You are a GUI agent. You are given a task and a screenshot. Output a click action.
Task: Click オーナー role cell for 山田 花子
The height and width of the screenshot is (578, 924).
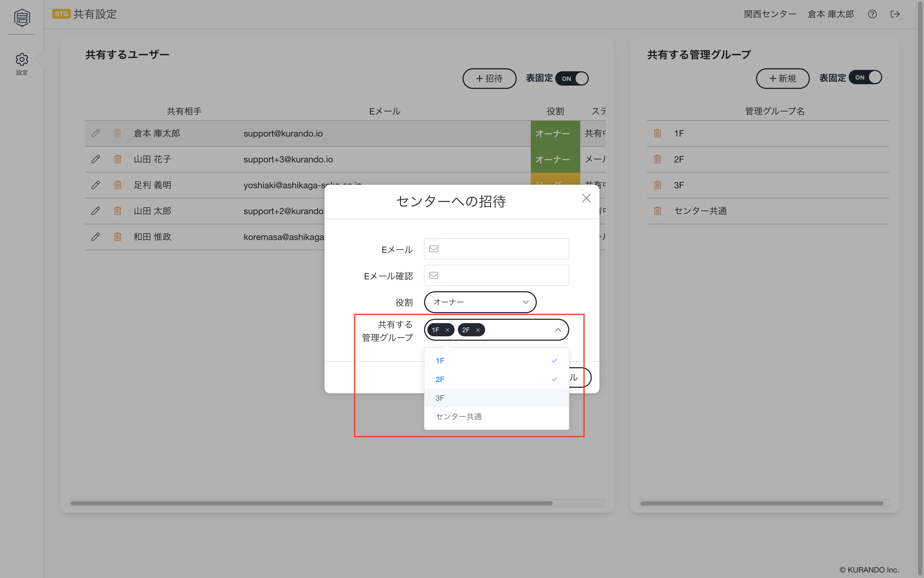pos(555,159)
